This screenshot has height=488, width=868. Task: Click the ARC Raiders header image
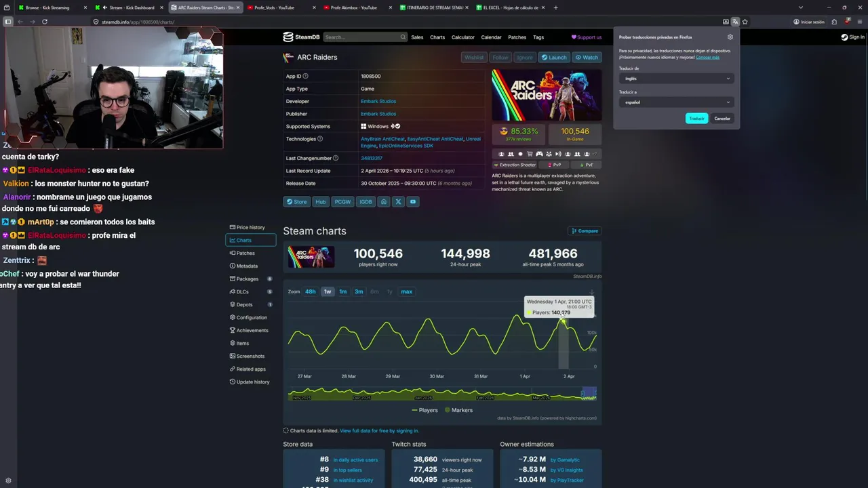(547, 95)
